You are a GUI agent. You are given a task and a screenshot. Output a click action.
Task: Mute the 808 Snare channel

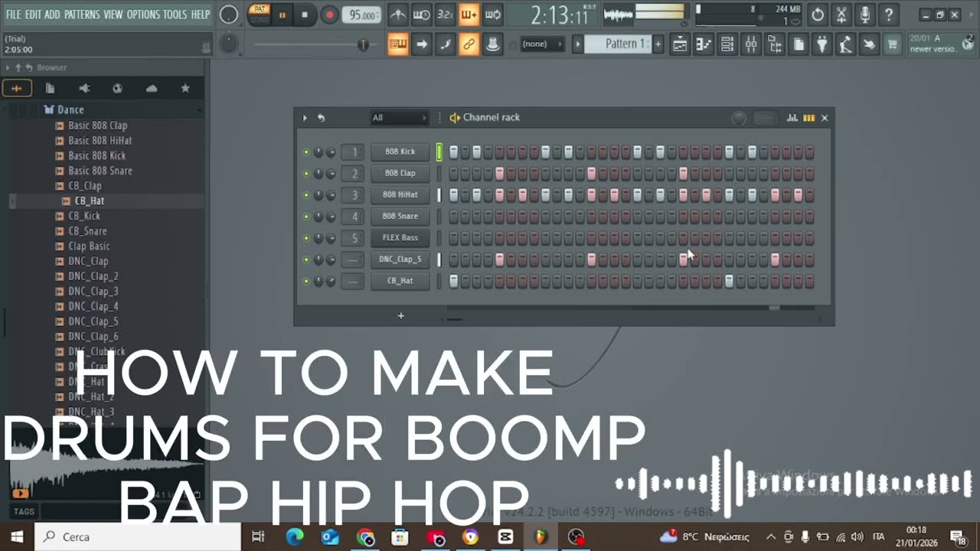tap(306, 217)
